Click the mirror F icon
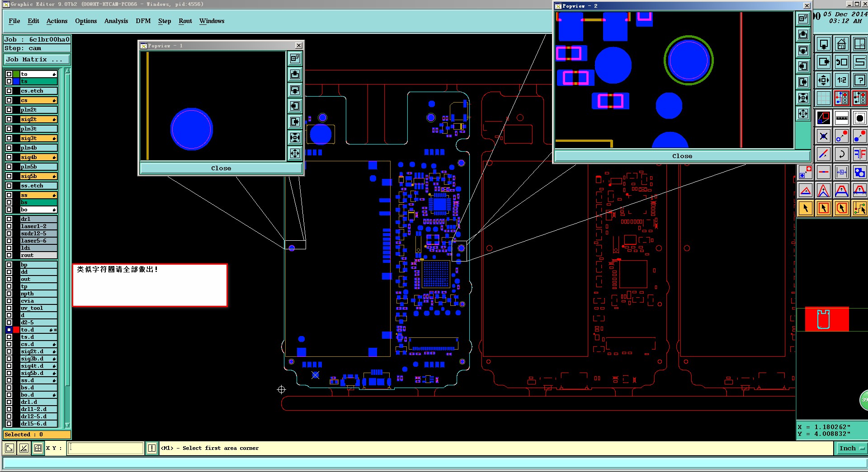The width and height of the screenshot is (868, 472). (x=859, y=154)
